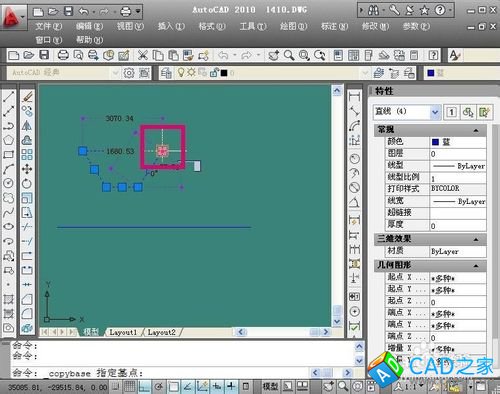Select the Polygon draw tool
Viewport: 500px width, 394px height.
[8, 140]
